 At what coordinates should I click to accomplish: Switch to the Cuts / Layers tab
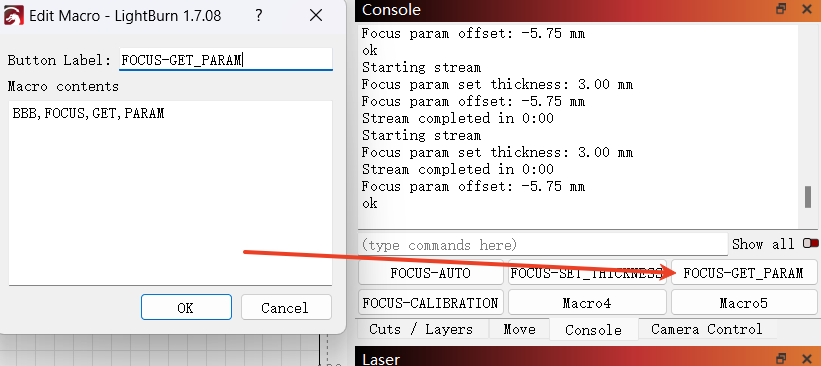421,329
